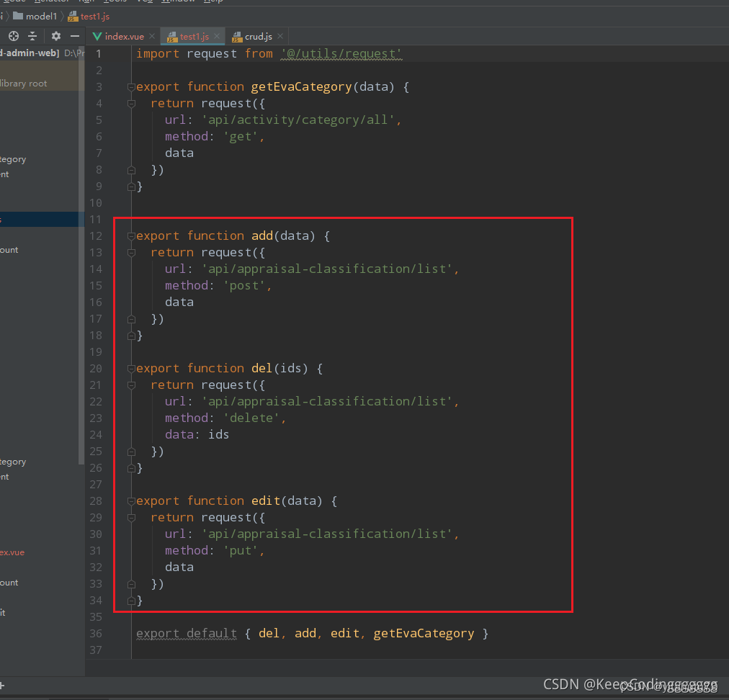Fold the del function at line 20
Screen dimensions: 729x700
(x=131, y=369)
